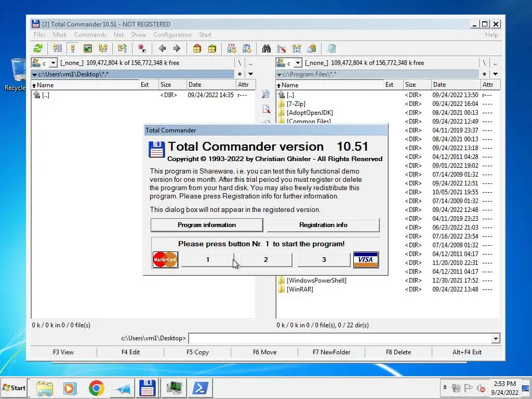
Task: Click the Reread source green arrows icon
Action: coord(38,48)
